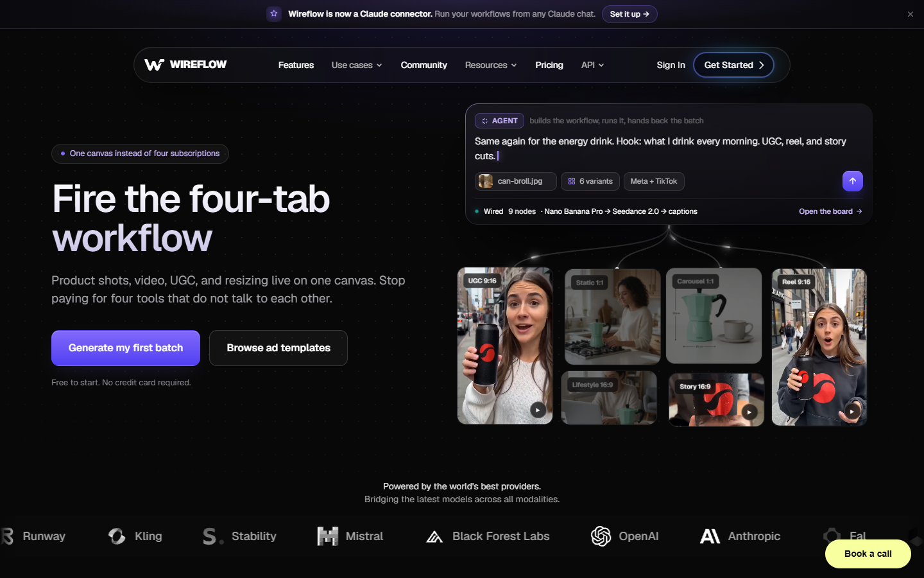The height and width of the screenshot is (578, 924).
Task: Play the Reel 9:16 video
Action: pyautogui.click(x=851, y=411)
